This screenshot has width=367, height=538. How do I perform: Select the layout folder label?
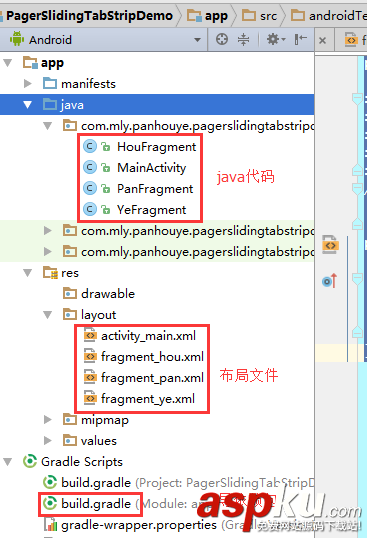(98, 315)
